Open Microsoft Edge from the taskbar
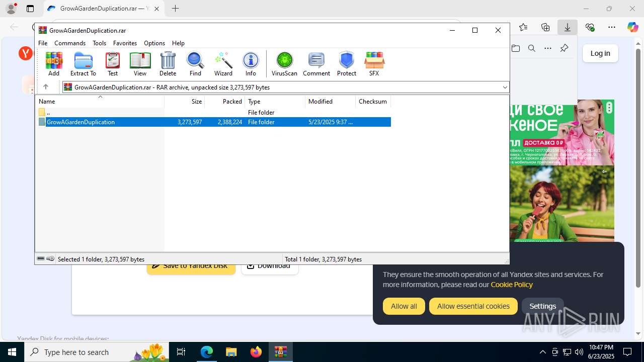Screen dimensions: 644x362 point(207,352)
